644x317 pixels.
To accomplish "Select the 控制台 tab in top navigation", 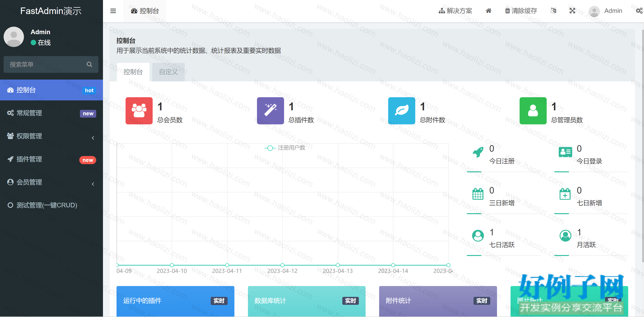I will (145, 11).
